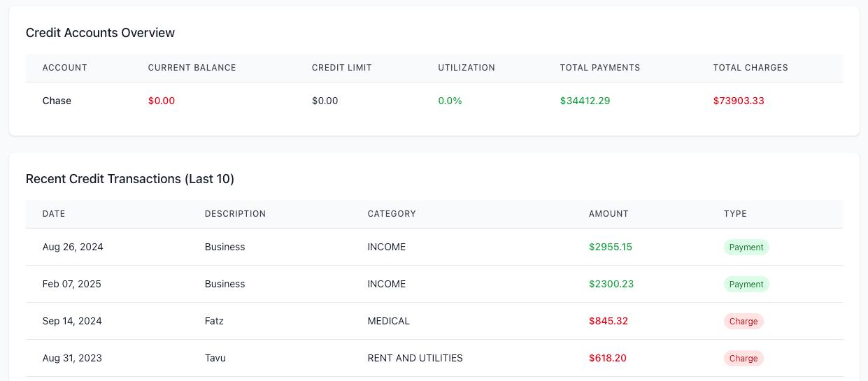Click the Amount column header
The image size is (868, 381).
(x=608, y=214)
